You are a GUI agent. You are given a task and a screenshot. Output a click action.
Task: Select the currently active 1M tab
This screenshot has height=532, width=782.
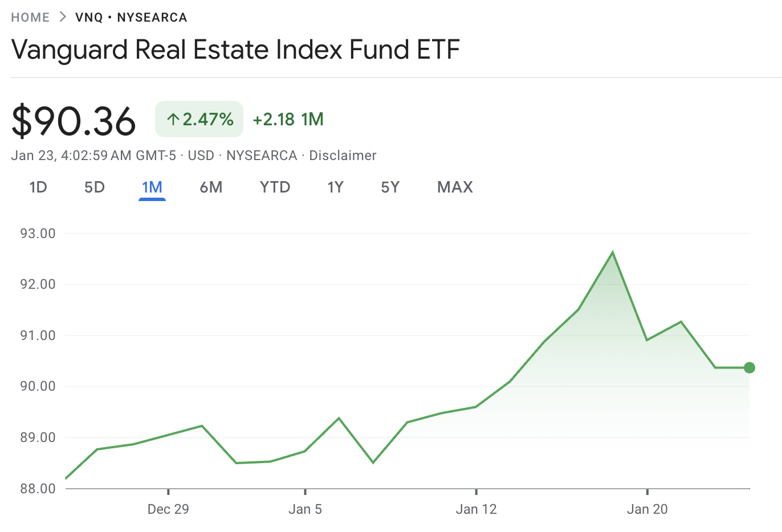pos(152,187)
